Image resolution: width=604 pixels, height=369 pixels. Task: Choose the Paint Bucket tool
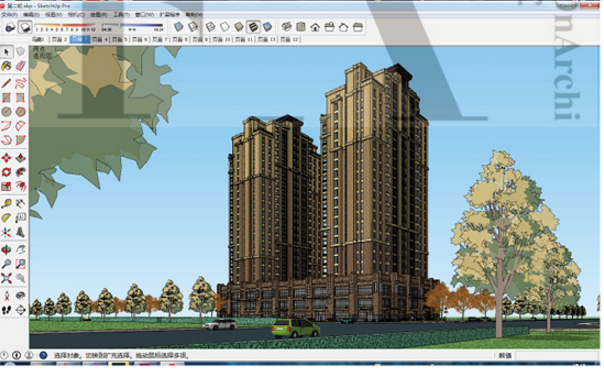[x=7, y=66]
